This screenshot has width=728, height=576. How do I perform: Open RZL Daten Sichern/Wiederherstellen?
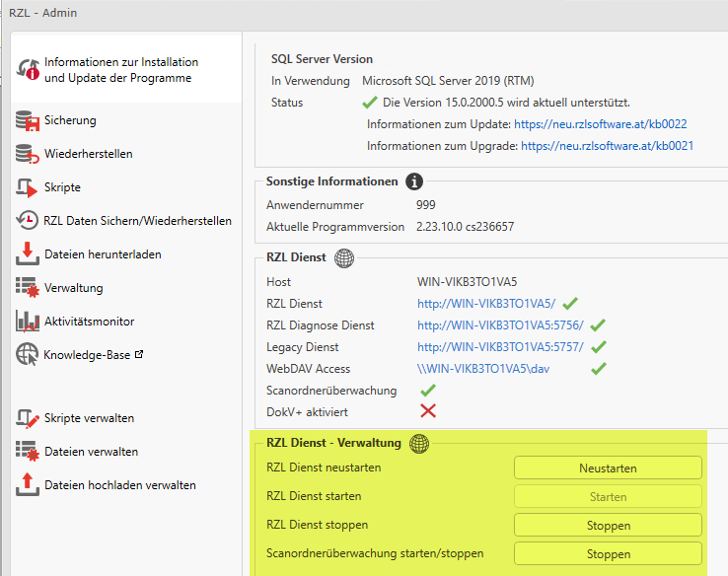pos(137,221)
